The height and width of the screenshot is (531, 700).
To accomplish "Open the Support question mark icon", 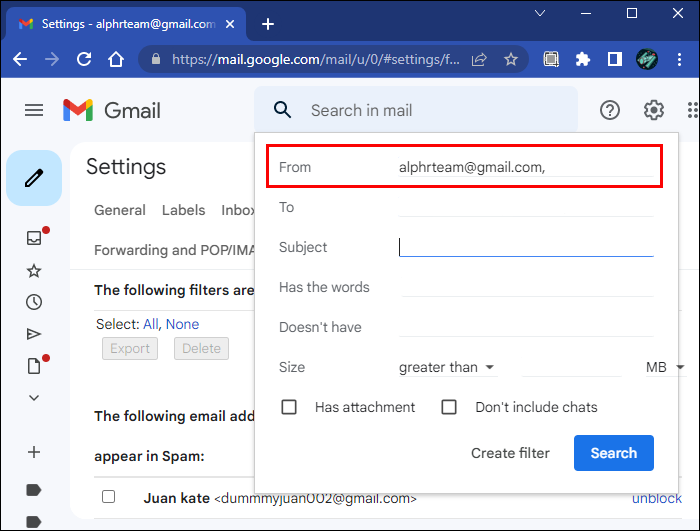I will tap(610, 110).
